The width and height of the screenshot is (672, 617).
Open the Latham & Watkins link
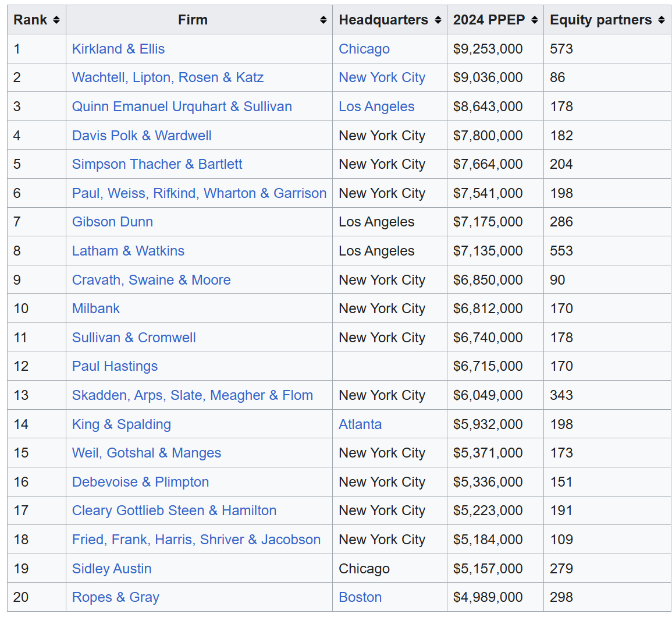(128, 251)
